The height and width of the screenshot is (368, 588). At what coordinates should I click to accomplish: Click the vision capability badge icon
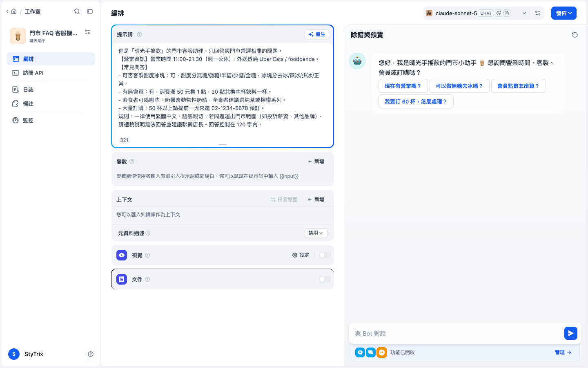coord(499,13)
